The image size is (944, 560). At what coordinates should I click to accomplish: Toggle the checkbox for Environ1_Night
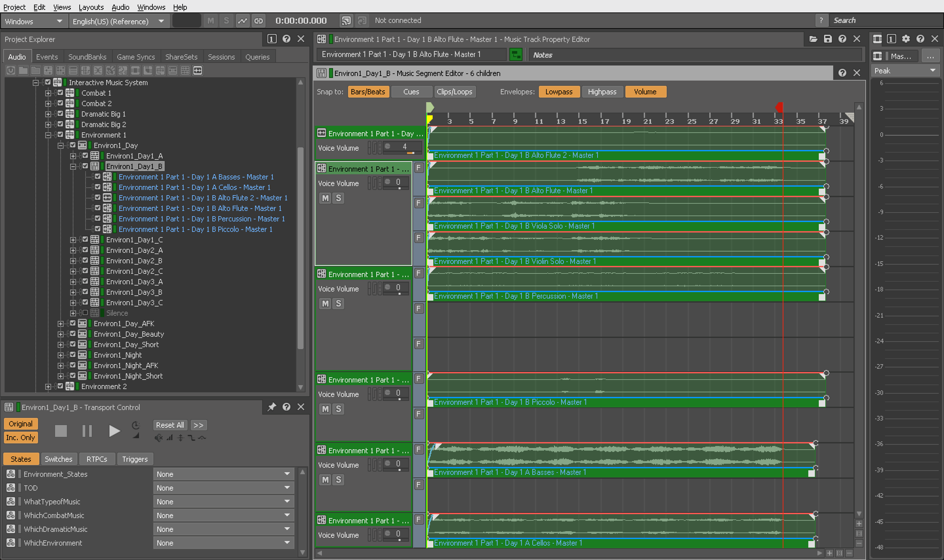[72, 355]
